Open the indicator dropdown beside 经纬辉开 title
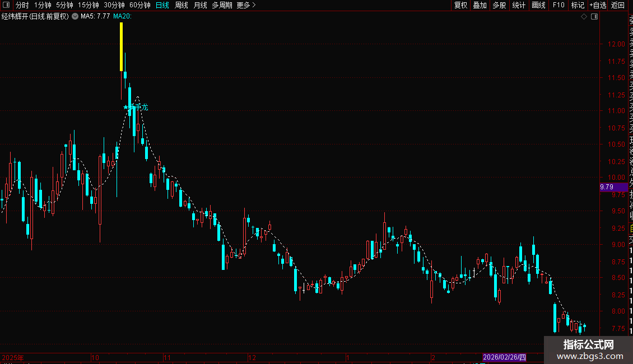 (x=75, y=16)
